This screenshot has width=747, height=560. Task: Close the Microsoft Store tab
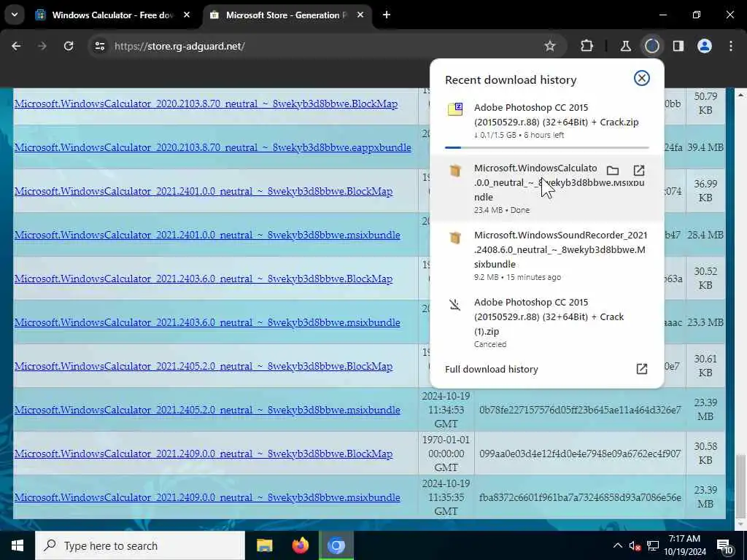click(x=360, y=15)
